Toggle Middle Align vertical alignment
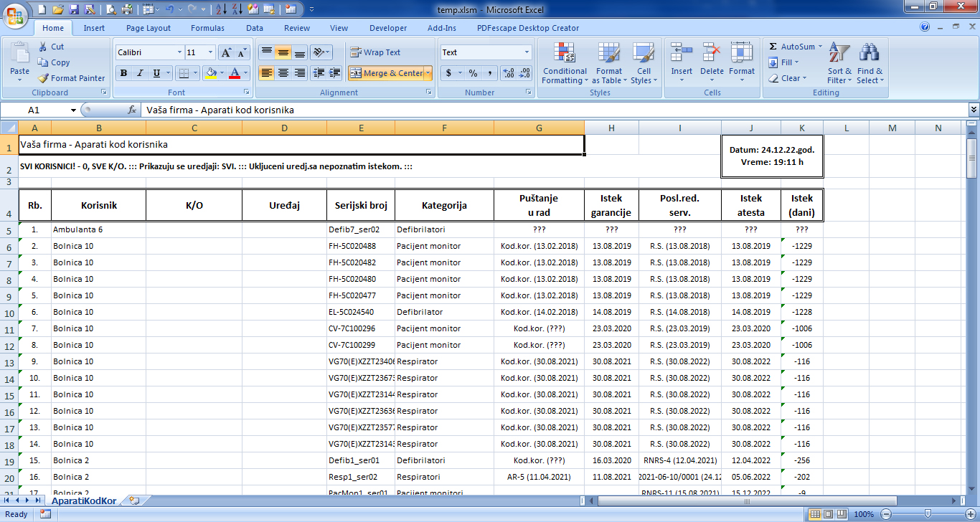The image size is (980, 522). tap(283, 52)
